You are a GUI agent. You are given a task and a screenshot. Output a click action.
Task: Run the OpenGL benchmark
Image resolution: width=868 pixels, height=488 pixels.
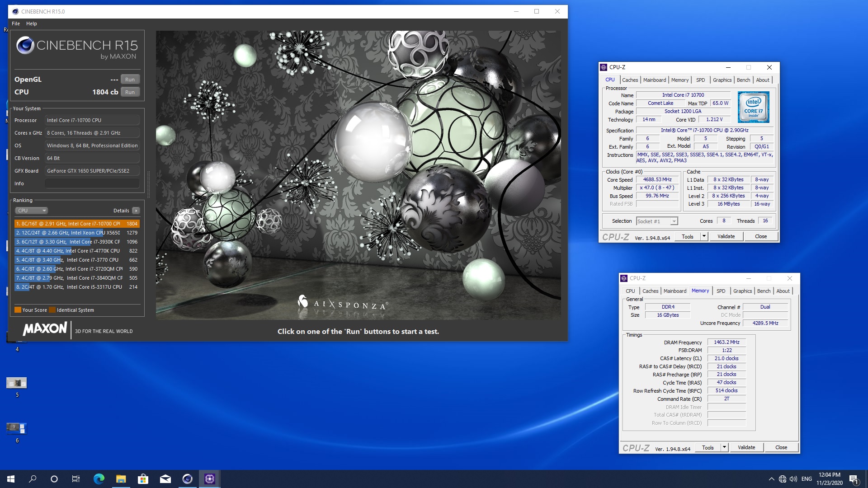(130, 80)
